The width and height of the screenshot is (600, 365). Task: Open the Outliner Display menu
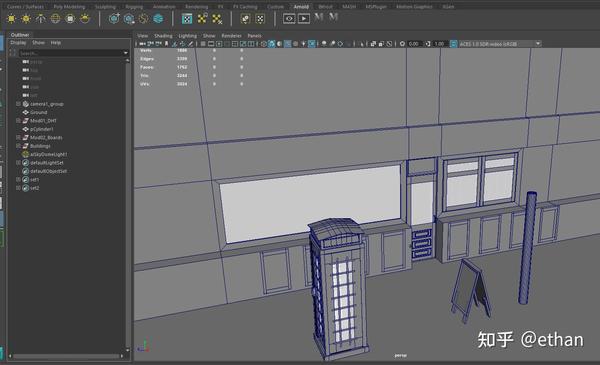(x=18, y=43)
